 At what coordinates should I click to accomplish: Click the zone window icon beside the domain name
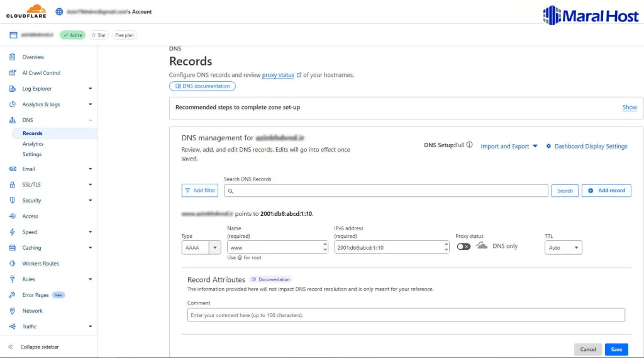pyautogui.click(x=13, y=35)
